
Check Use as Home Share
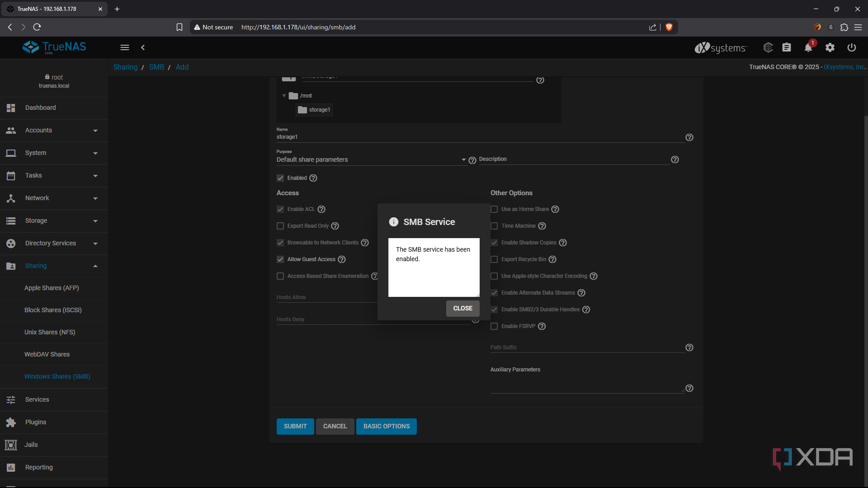click(x=494, y=209)
